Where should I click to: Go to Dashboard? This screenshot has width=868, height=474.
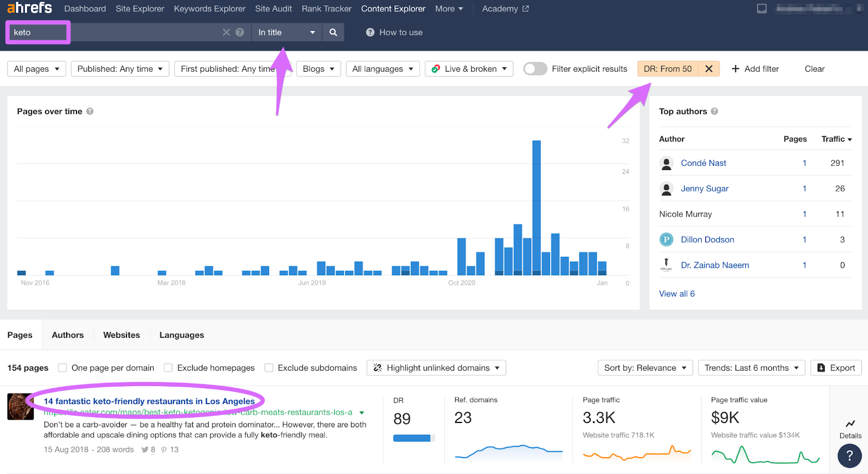85,9
